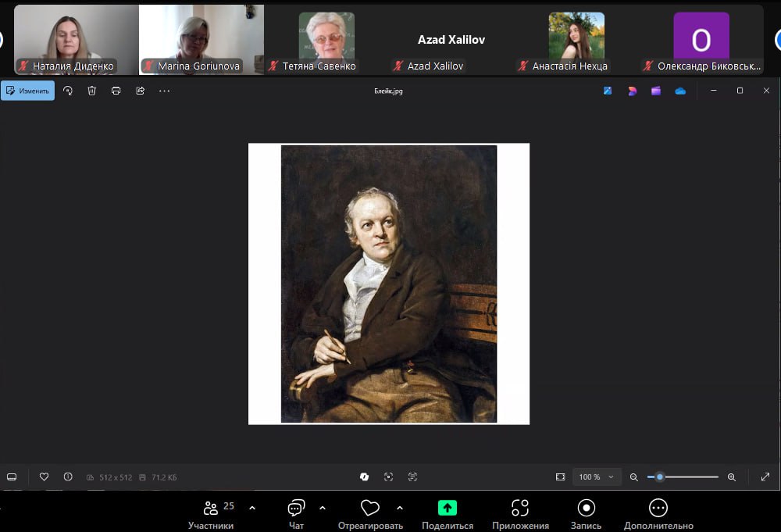The image size is (781, 532).
Task: Delete the image using the trash icon
Action: click(x=91, y=91)
